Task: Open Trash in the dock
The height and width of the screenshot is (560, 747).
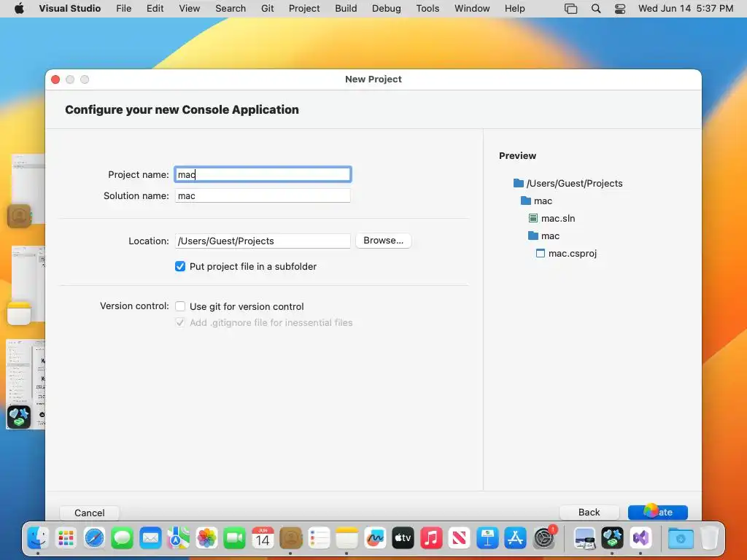Action: click(709, 539)
